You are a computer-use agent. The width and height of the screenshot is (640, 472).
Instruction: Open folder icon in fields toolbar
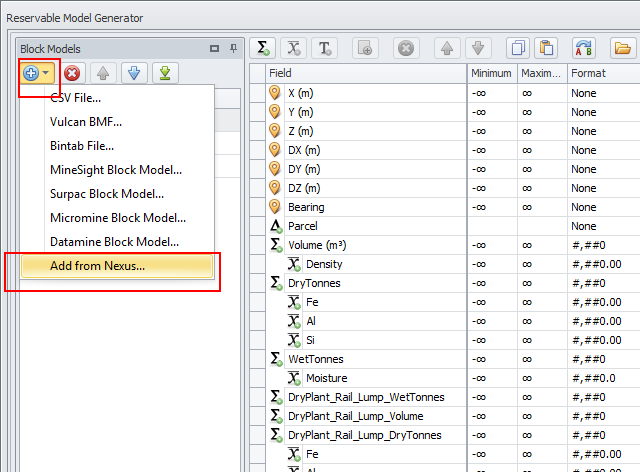(x=622, y=48)
